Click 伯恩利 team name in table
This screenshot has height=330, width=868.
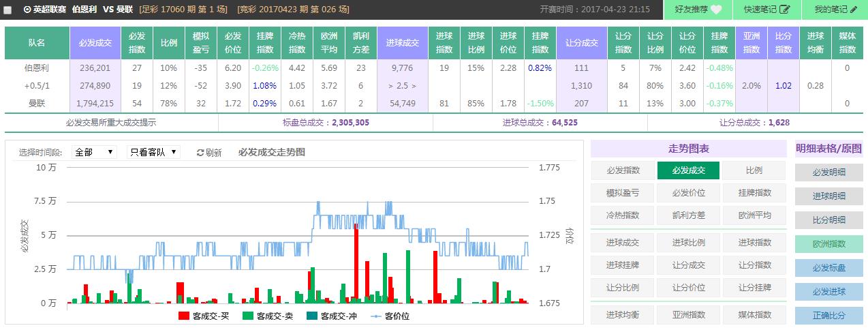click(x=36, y=68)
